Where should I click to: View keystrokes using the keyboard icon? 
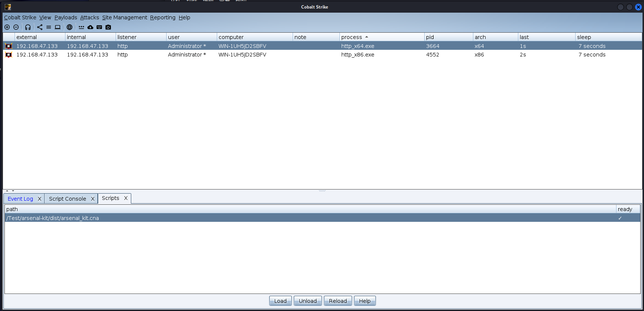coord(99,27)
